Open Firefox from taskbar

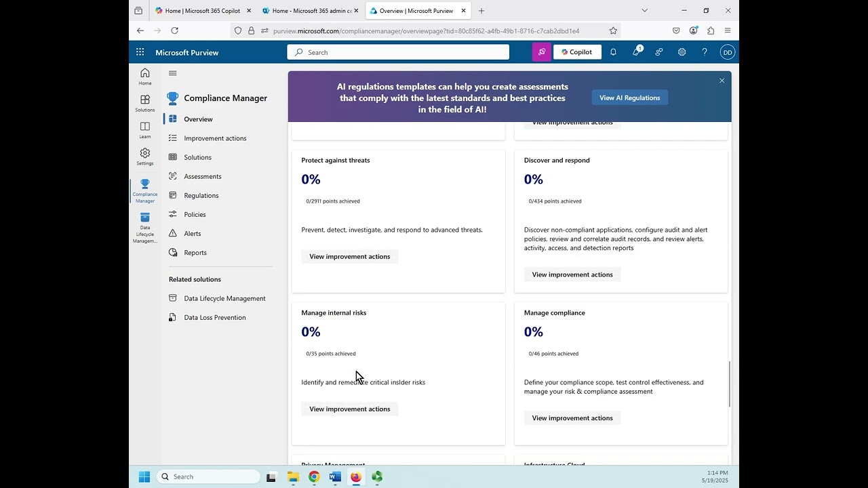click(356, 476)
